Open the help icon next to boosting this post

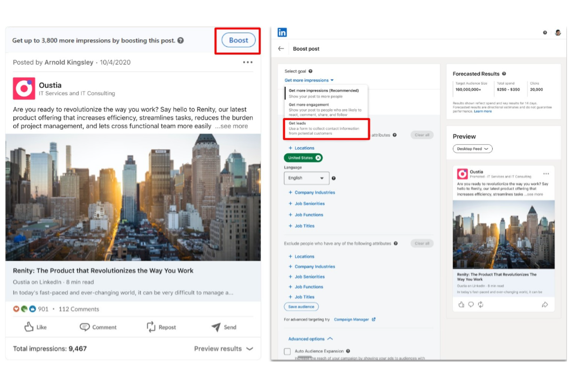[x=181, y=40]
